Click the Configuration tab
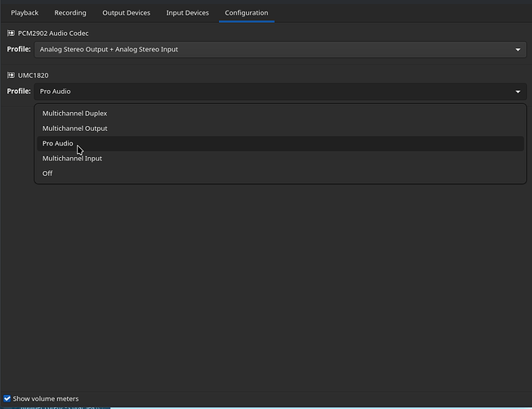This screenshot has height=409, width=532. point(246,13)
